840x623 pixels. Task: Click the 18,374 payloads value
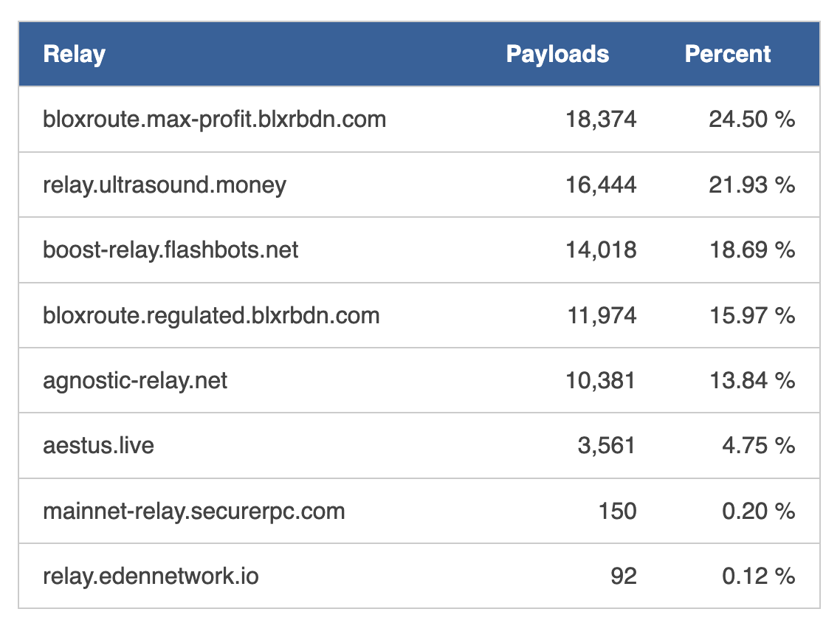click(601, 120)
